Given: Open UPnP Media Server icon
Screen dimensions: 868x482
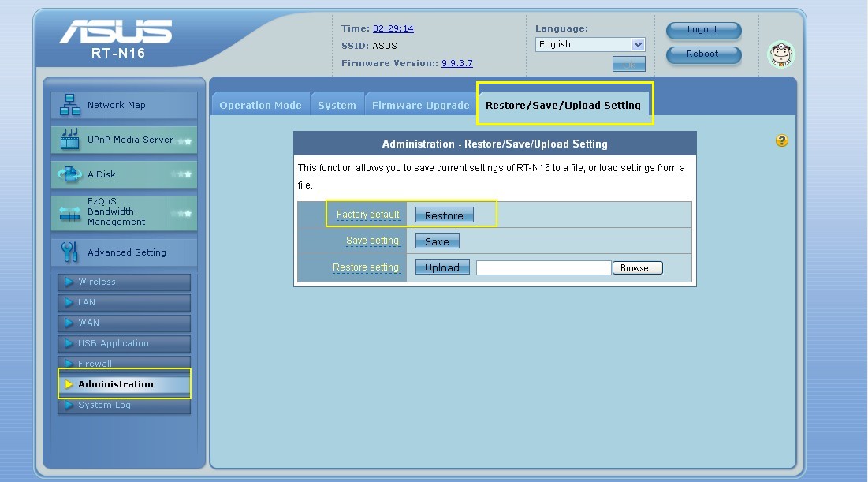Looking at the screenshot, I should (70, 140).
